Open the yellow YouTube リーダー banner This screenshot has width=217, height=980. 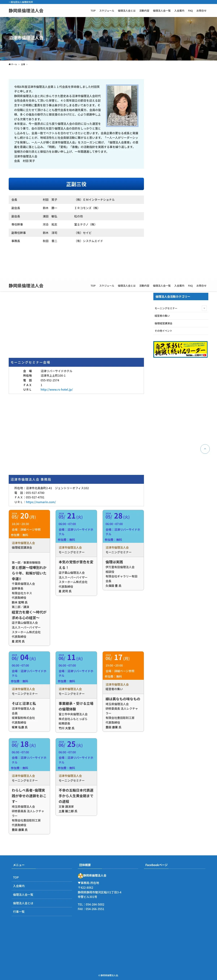tap(180, 349)
